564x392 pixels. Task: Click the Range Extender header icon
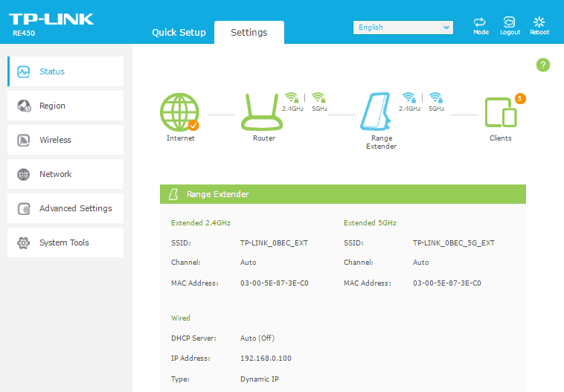click(173, 194)
